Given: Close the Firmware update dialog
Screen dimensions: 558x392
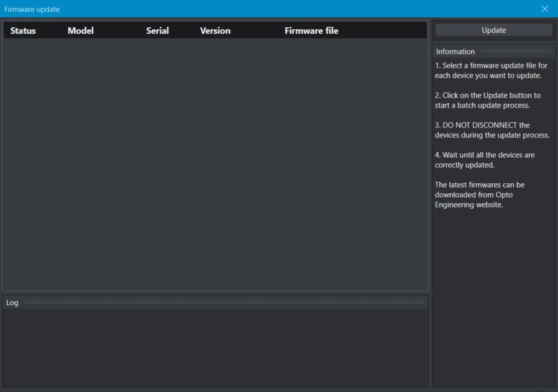Looking at the screenshot, I should click(x=545, y=9).
